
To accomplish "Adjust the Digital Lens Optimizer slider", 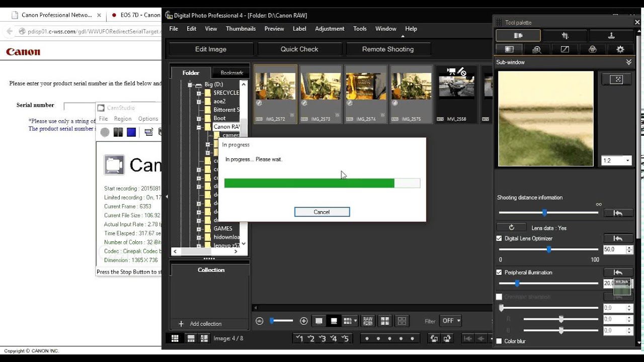I will pos(548,249).
